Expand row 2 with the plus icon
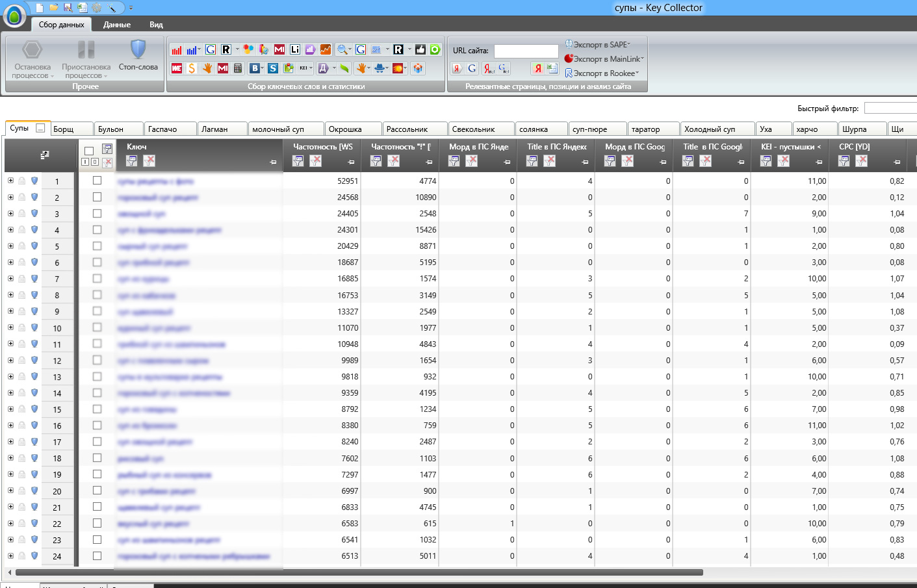 tap(10, 197)
